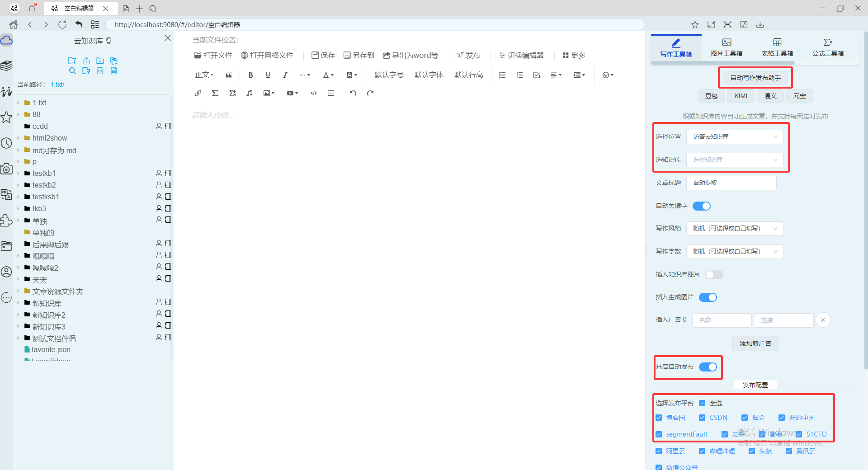Image resolution: width=868 pixels, height=470 pixels.
Task: Click the Bold formatting icon
Action: tap(250, 75)
